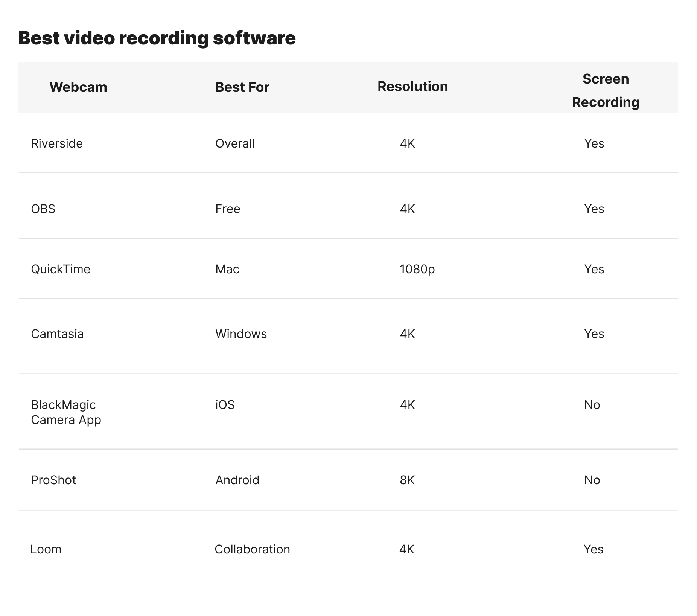The width and height of the screenshot is (697, 616).
Task: Click the 4K resolution in Camtasia row
Action: click(407, 334)
